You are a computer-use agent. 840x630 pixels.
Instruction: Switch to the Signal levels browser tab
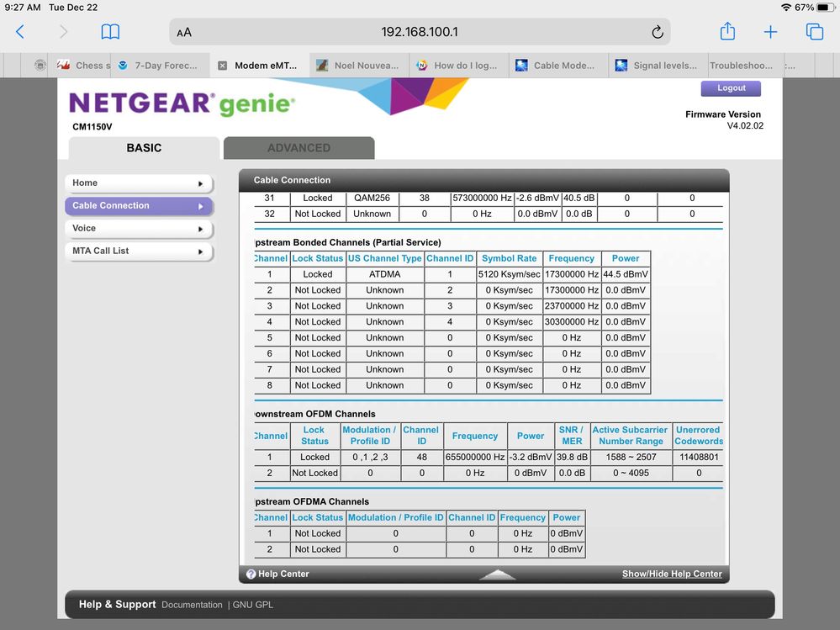point(658,66)
